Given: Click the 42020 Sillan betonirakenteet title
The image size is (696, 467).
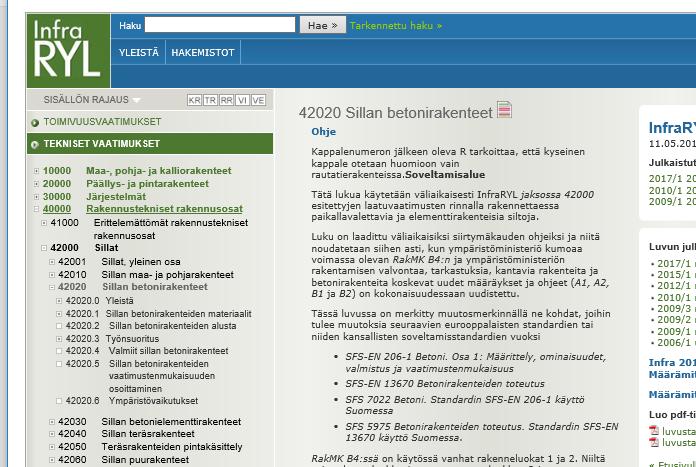Looking at the screenshot, I should [x=396, y=113].
